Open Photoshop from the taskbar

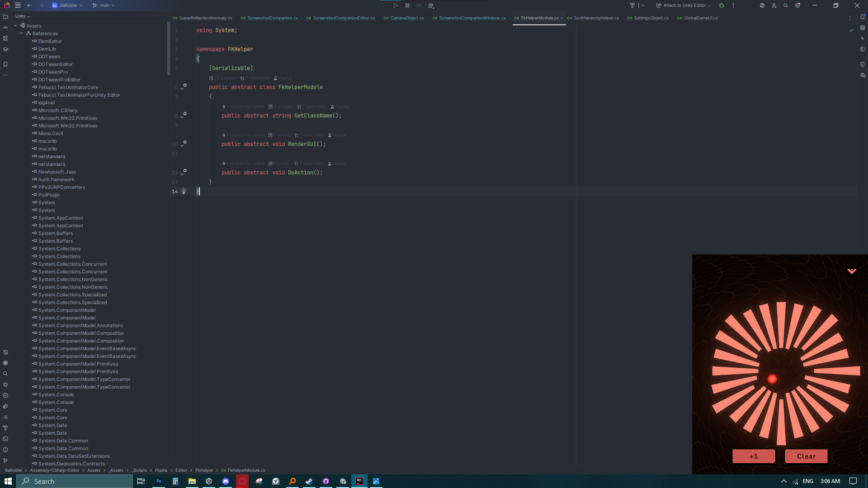pos(158,481)
